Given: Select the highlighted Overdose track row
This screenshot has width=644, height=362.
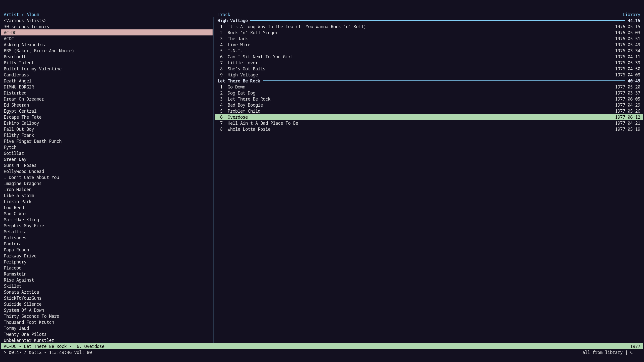Looking at the screenshot, I should pos(237,117).
